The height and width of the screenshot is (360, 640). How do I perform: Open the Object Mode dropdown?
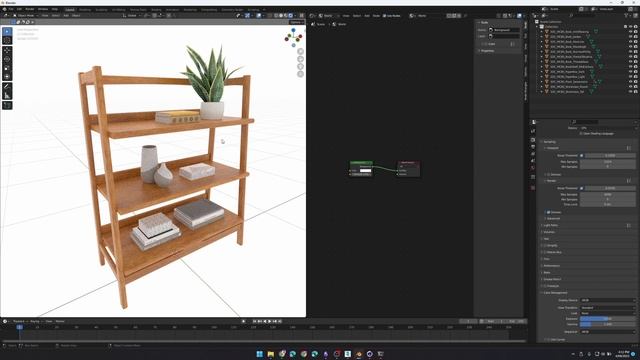tap(26, 16)
